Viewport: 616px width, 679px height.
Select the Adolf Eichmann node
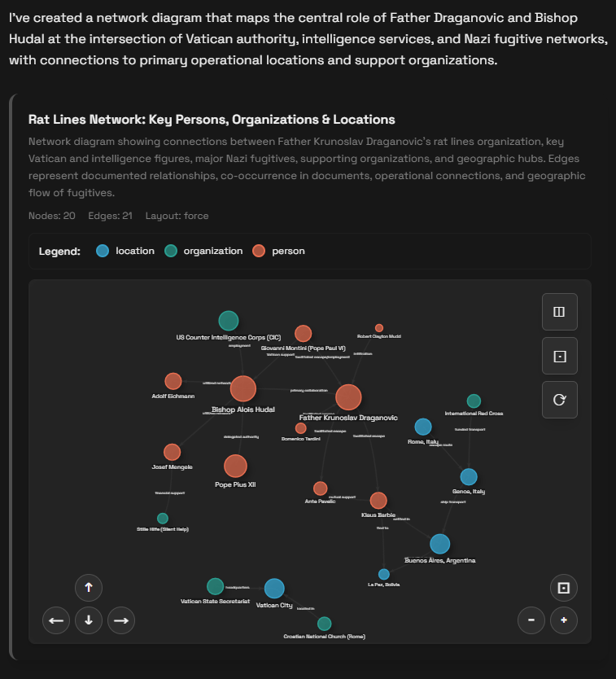pyautogui.click(x=173, y=380)
